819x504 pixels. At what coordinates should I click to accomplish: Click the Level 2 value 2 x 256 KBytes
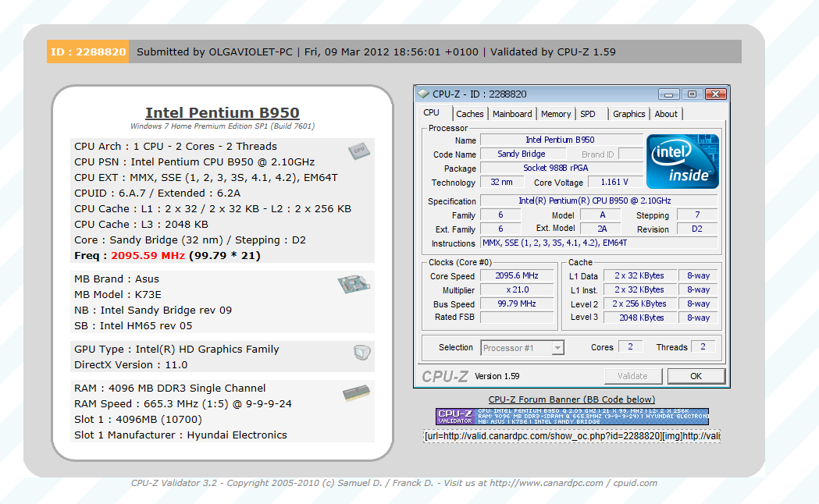(x=639, y=303)
